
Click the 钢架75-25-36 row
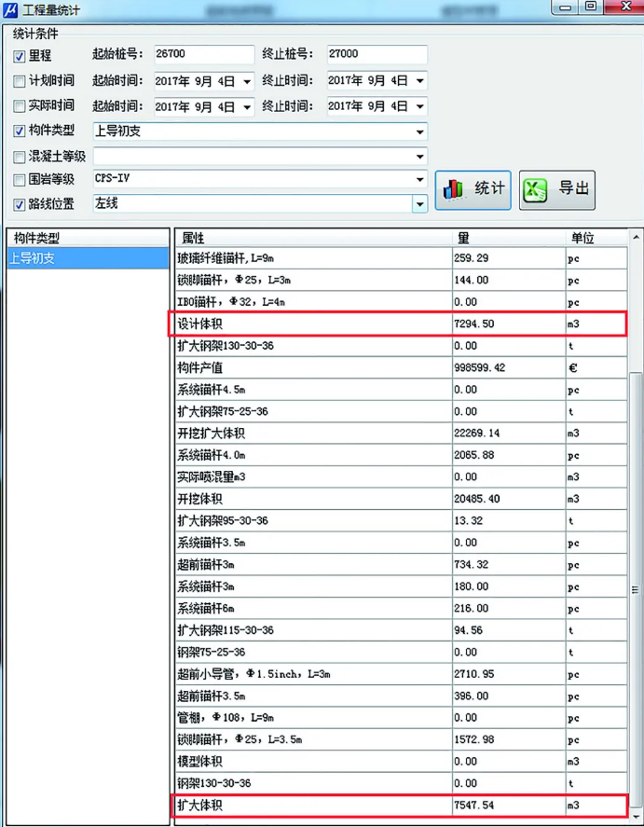(402, 653)
